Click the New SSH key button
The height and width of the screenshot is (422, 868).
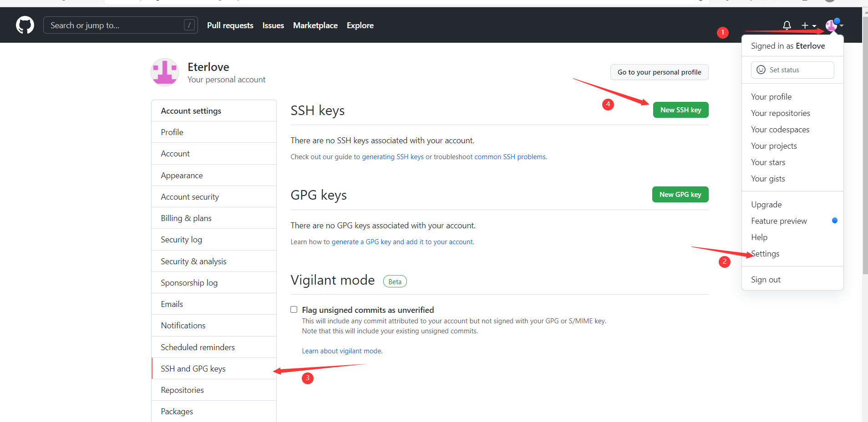[x=680, y=110]
